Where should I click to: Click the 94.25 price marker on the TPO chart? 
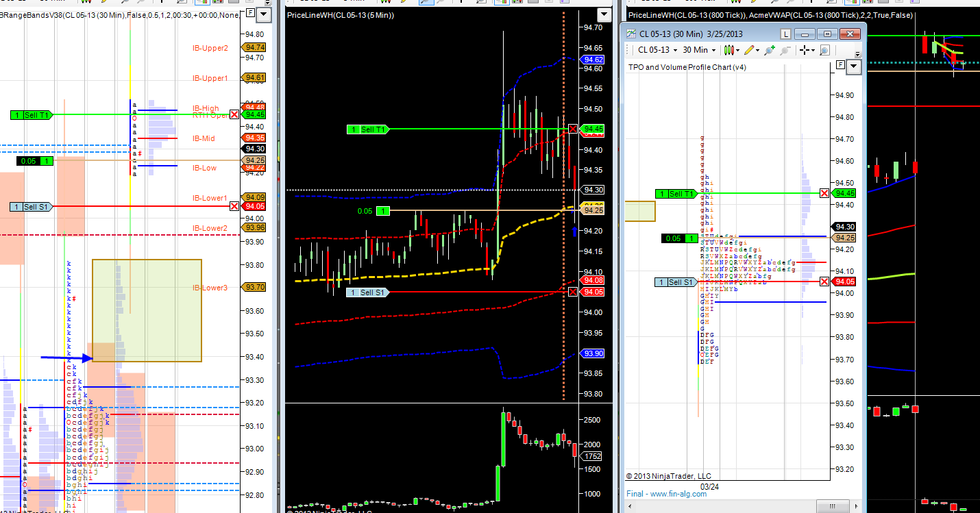tap(844, 238)
